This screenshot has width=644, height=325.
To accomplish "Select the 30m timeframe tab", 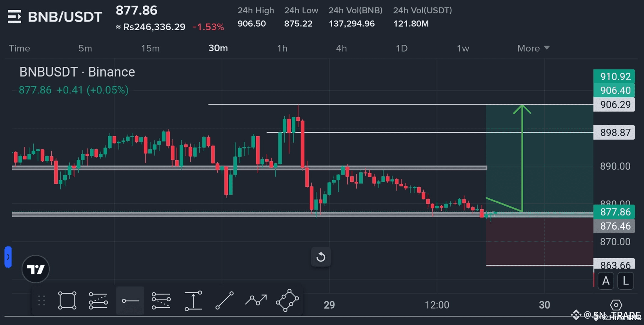I will click(218, 48).
